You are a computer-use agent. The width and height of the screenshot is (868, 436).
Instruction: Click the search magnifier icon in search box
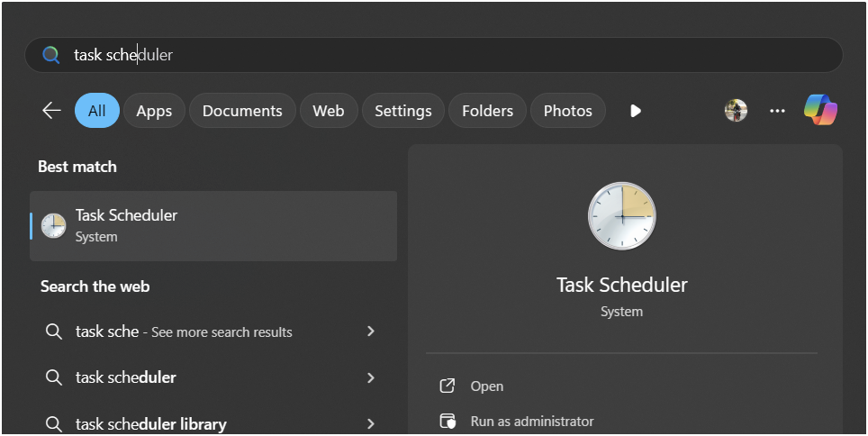[51, 55]
